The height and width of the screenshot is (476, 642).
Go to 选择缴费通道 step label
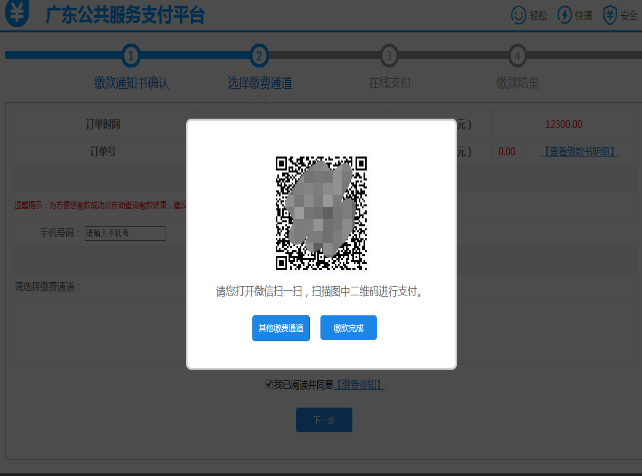pos(260,82)
